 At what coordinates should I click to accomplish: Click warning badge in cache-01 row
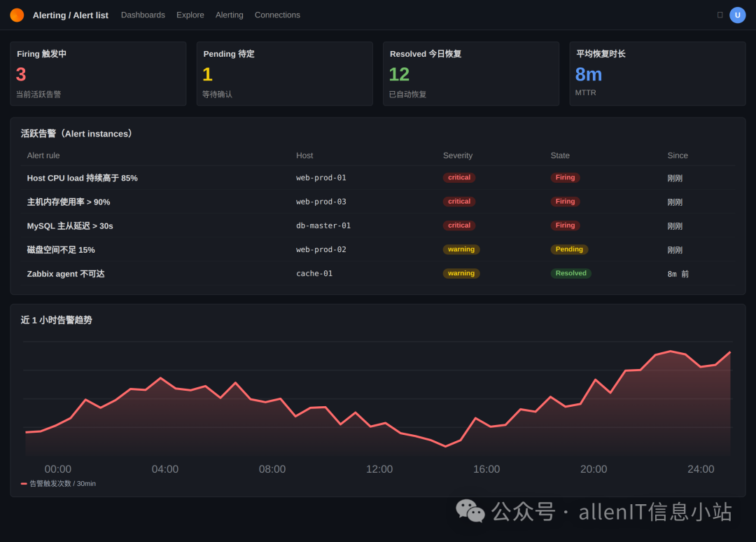coord(461,273)
